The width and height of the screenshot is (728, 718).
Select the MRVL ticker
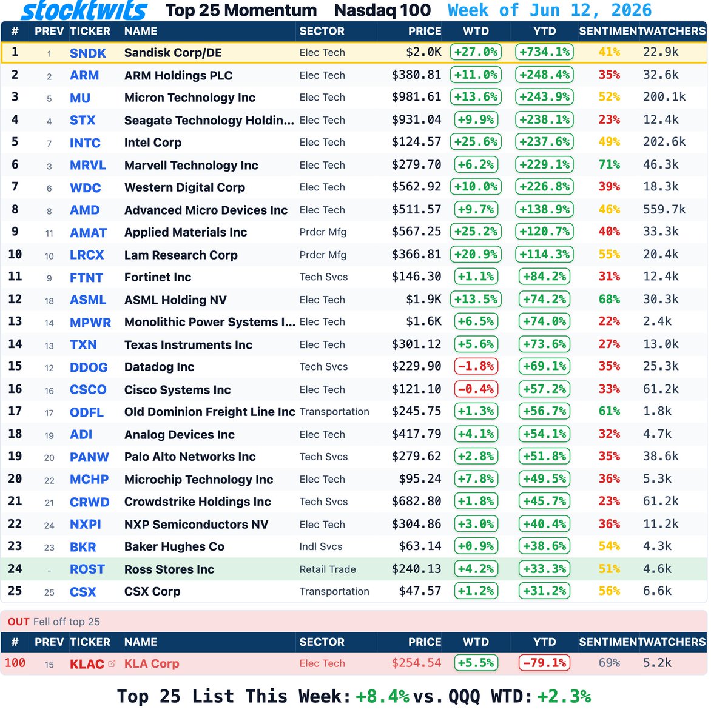[x=88, y=166]
